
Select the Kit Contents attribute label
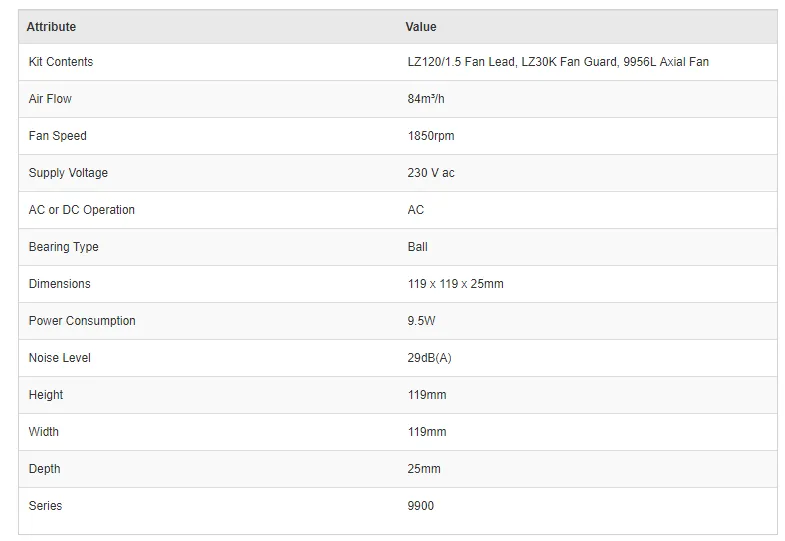point(61,62)
